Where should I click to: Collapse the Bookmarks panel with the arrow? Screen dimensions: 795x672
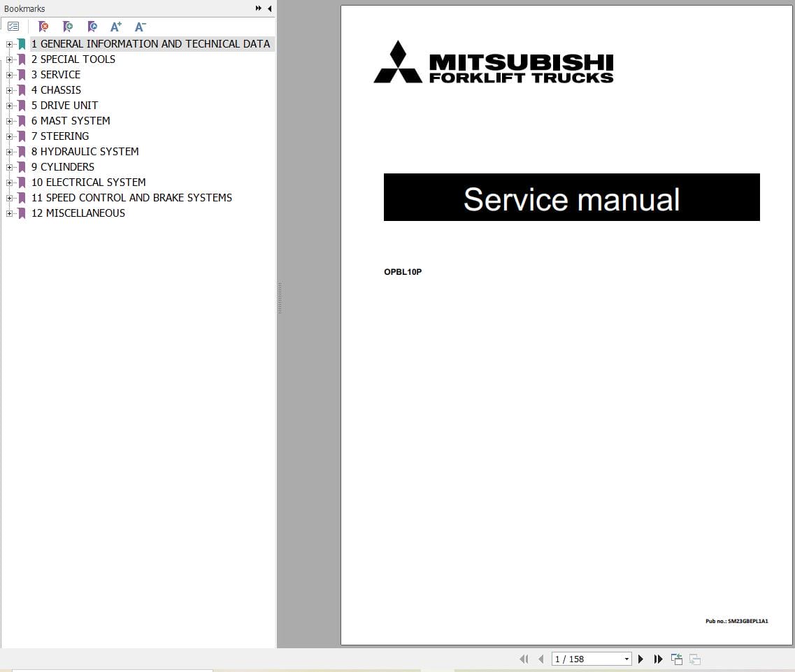coord(270,8)
